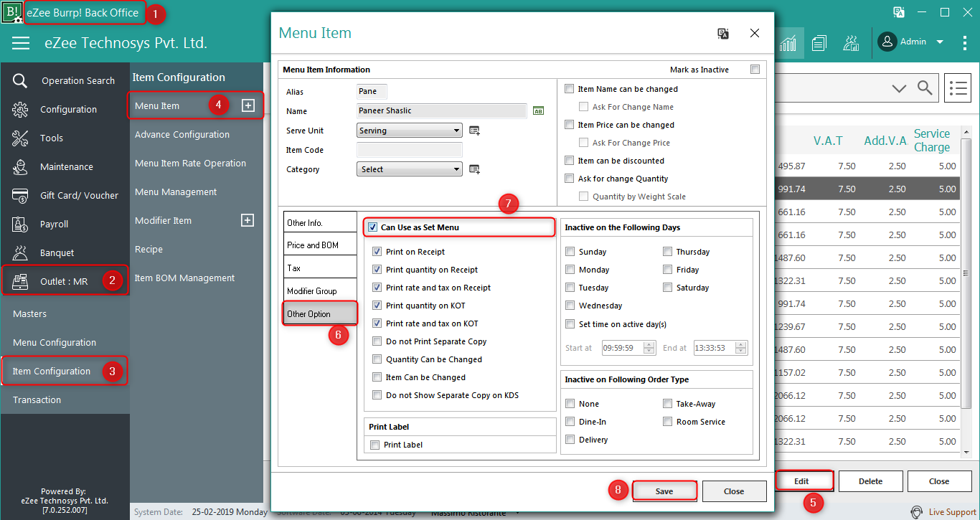Uncheck Print on Receipt

(377, 252)
